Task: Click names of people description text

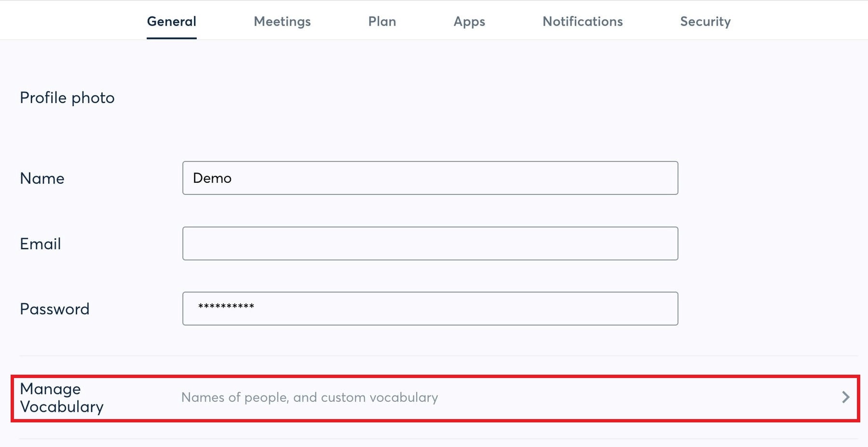Action: (x=309, y=397)
